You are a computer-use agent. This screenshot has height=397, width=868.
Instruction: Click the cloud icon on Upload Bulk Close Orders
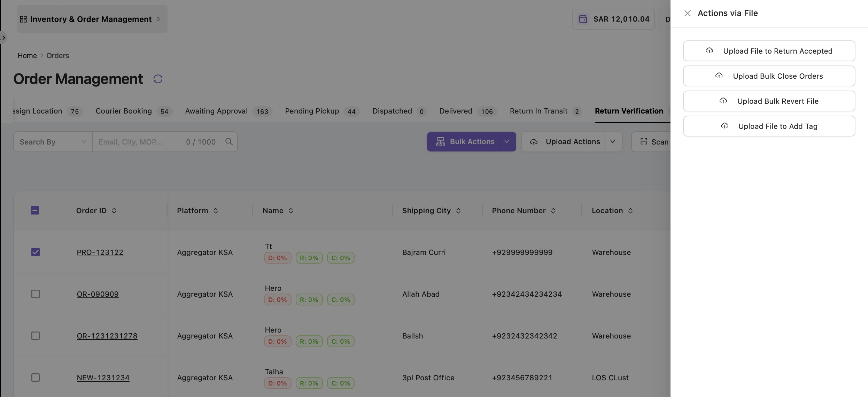(x=719, y=76)
